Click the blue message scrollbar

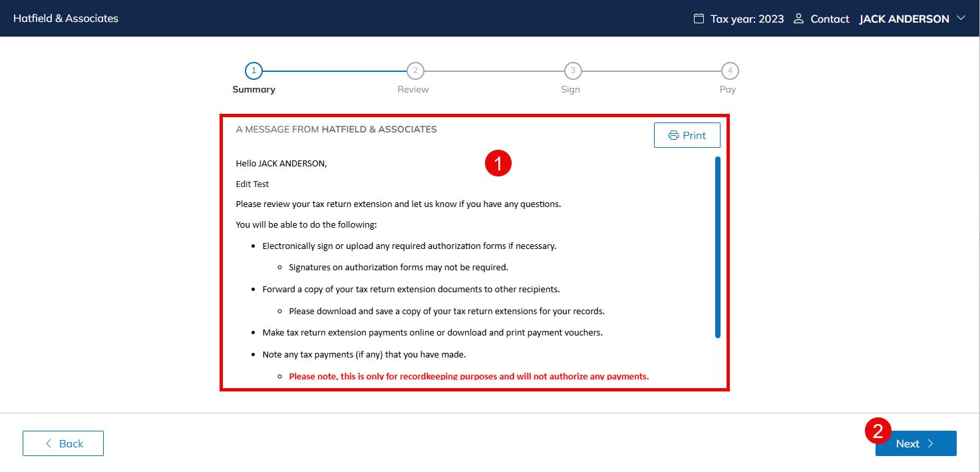tap(717, 247)
